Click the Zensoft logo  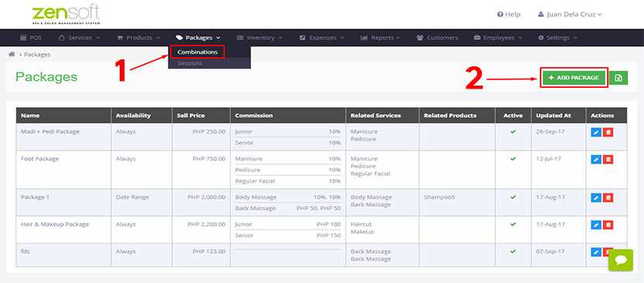pyautogui.click(x=66, y=15)
